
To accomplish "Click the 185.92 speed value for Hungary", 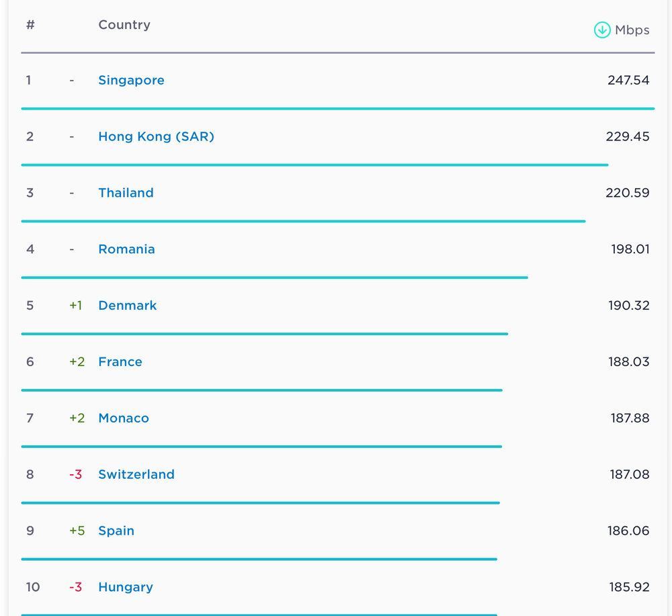I will (629, 587).
